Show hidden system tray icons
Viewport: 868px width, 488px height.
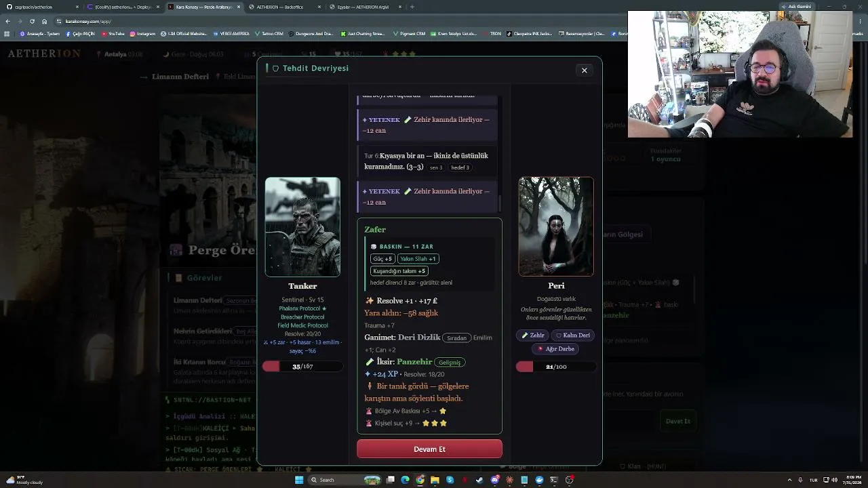pos(789,480)
